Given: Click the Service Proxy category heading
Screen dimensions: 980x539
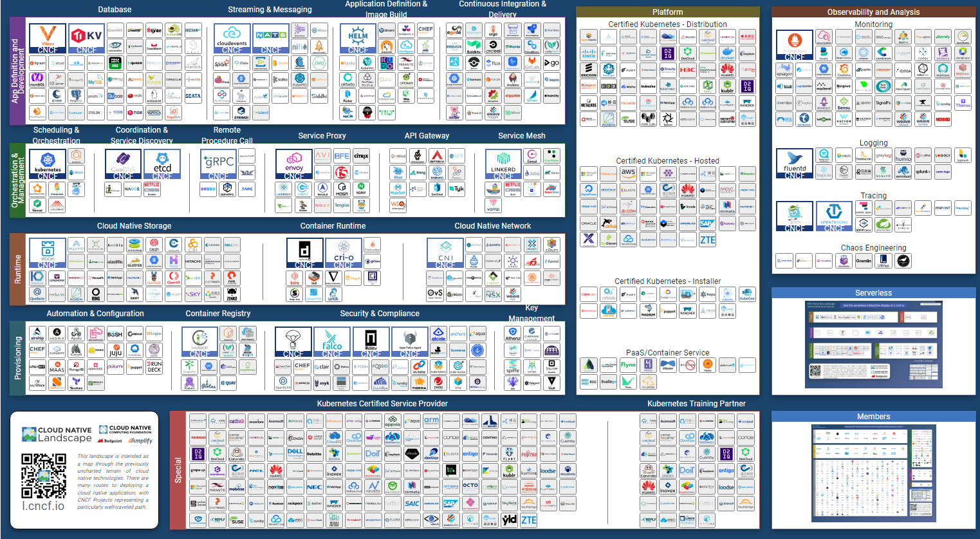Looking at the screenshot, I should pos(322,136).
